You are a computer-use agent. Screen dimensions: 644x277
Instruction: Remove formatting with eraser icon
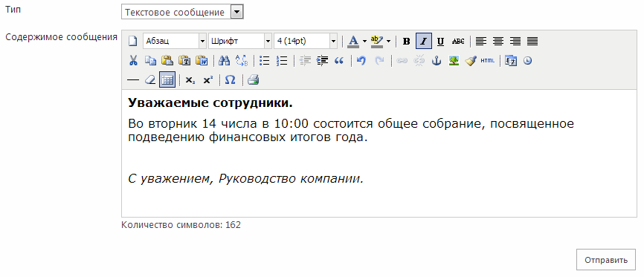point(150,80)
